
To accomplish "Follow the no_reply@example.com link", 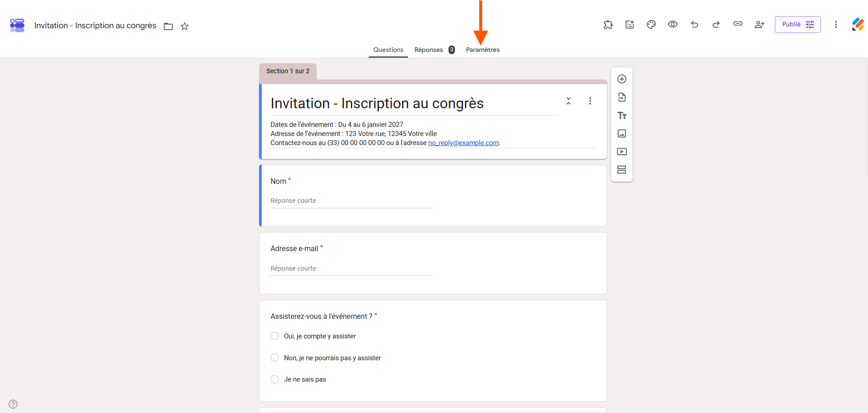I will click(x=463, y=143).
